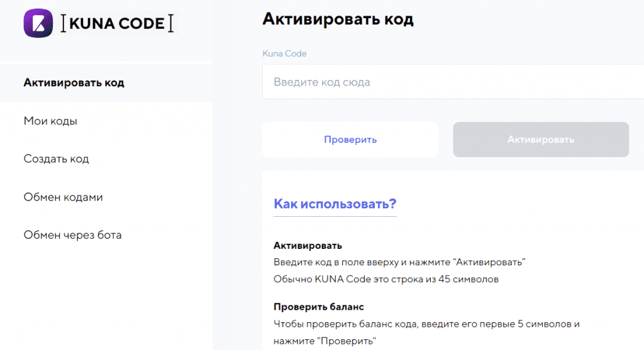Viewport: 644px width, 350px height.
Task: Select Обмен кодами in the sidebar
Action: (x=64, y=197)
